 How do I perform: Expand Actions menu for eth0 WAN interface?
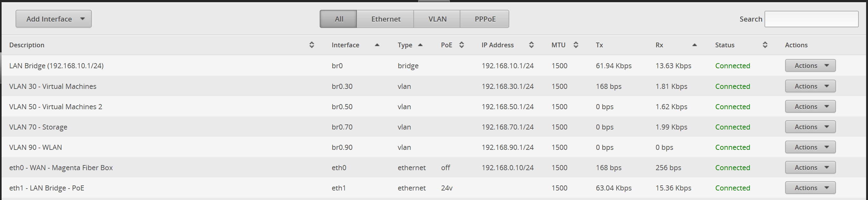coord(810,167)
